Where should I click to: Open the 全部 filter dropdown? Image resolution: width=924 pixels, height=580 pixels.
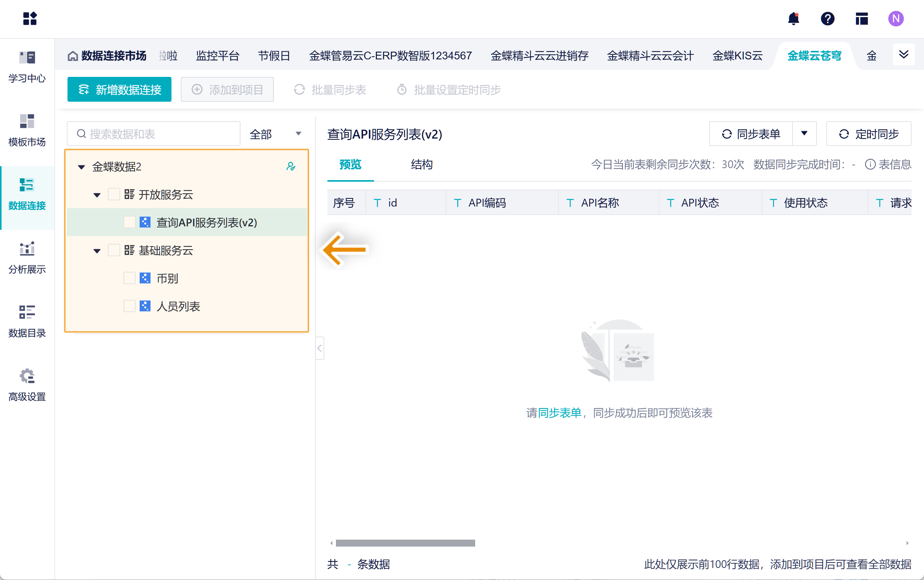[x=275, y=134]
